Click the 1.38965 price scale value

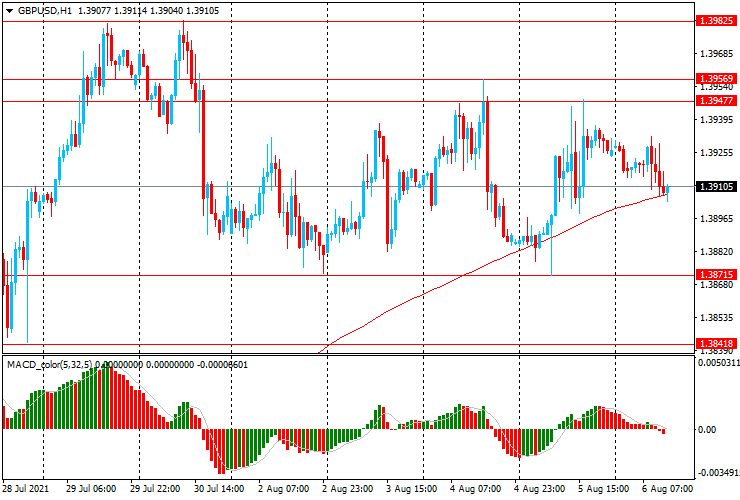point(717,219)
